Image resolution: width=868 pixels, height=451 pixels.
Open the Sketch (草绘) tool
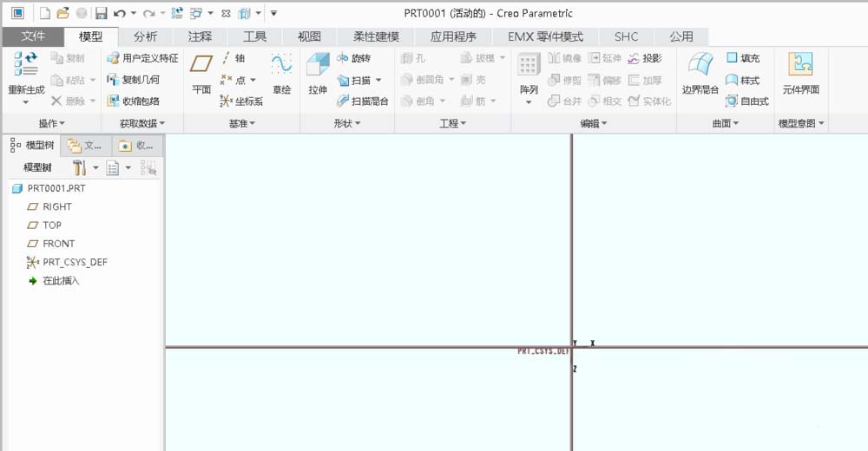point(281,73)
